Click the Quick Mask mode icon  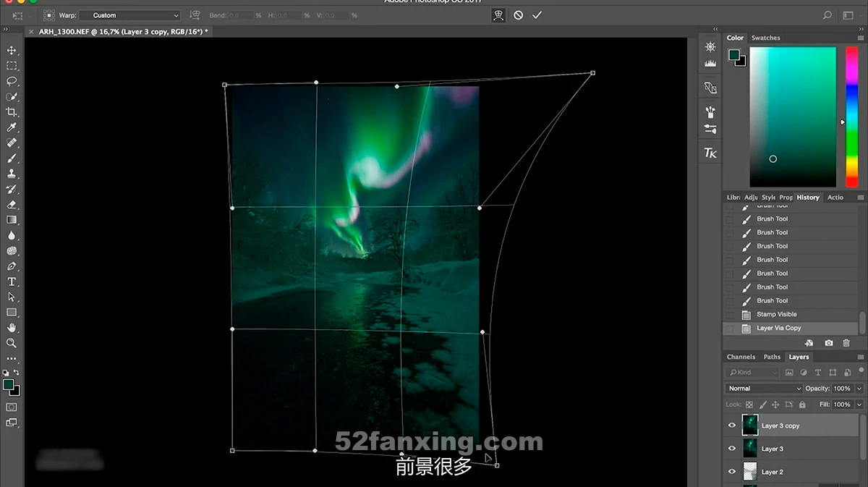click(x=12, y=407)
